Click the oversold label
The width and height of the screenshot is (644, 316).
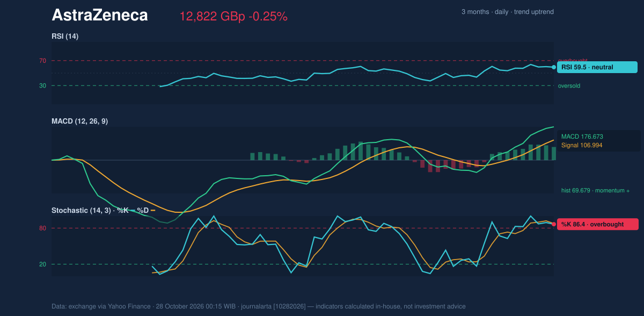click(569, 85)
